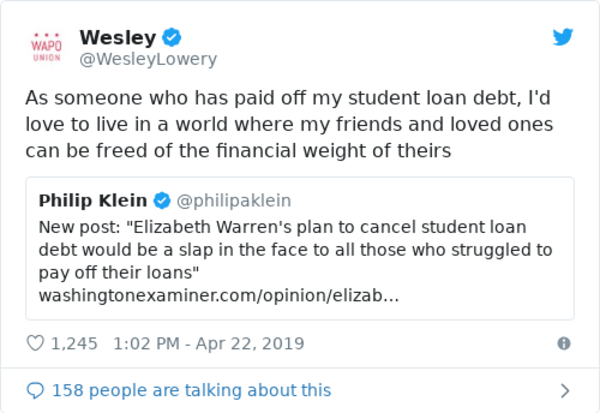600x413 pixels.
Task: Click the reply speech bubble icon
Action: 35,390
